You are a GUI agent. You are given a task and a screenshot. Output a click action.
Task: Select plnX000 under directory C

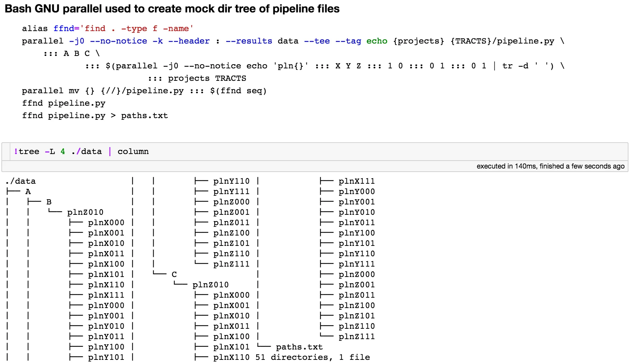(231, 295)
